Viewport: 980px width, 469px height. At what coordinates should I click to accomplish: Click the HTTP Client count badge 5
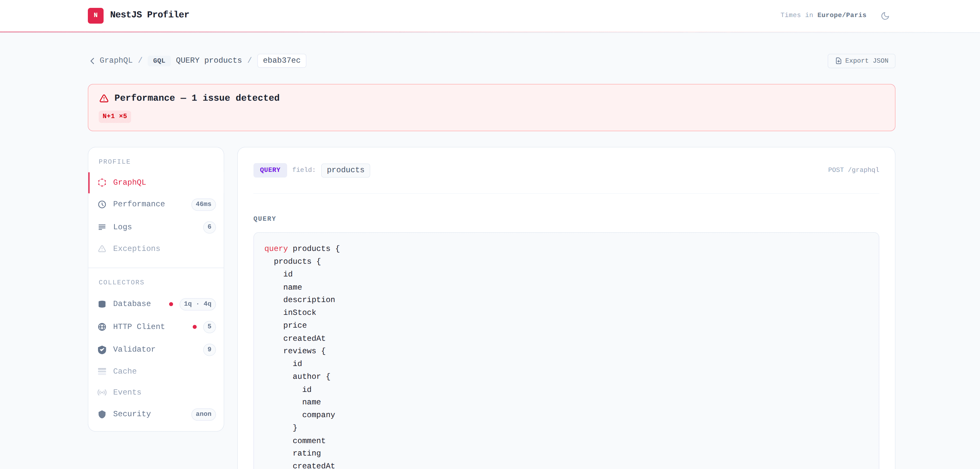point(209,327)
